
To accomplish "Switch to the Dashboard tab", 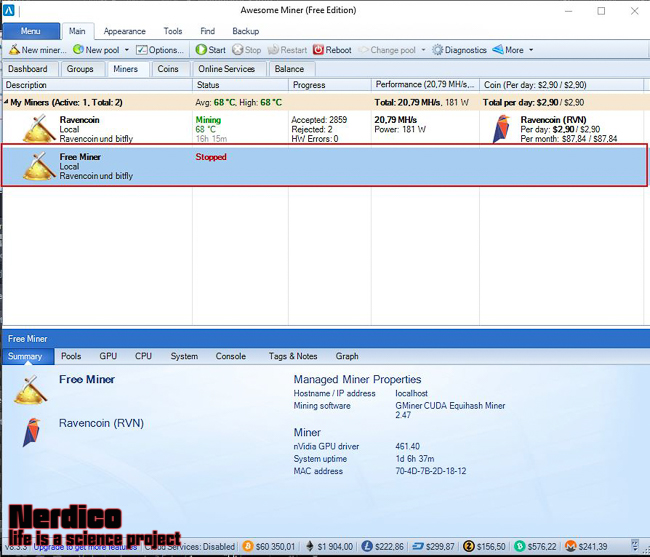I will point(28,69).
